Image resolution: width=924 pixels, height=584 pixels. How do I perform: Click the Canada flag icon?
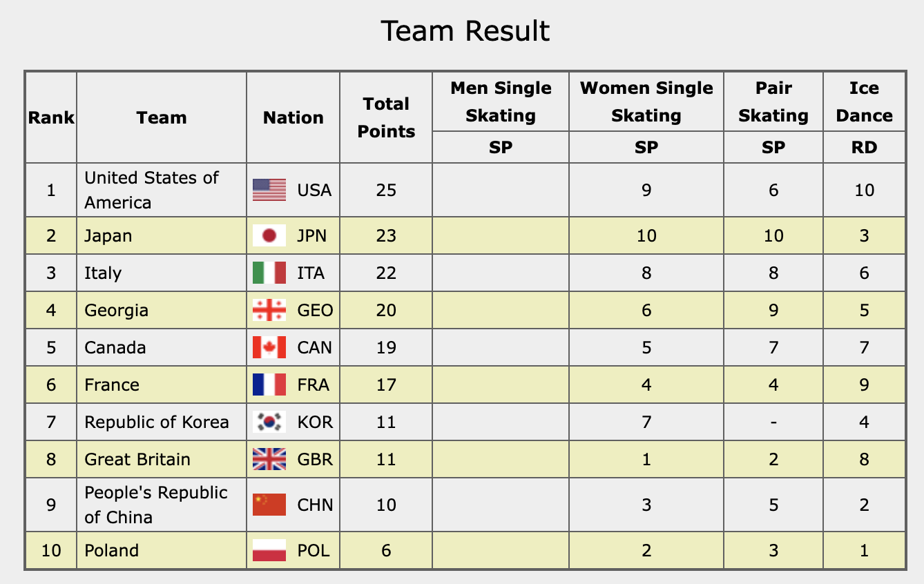(269, 348)
